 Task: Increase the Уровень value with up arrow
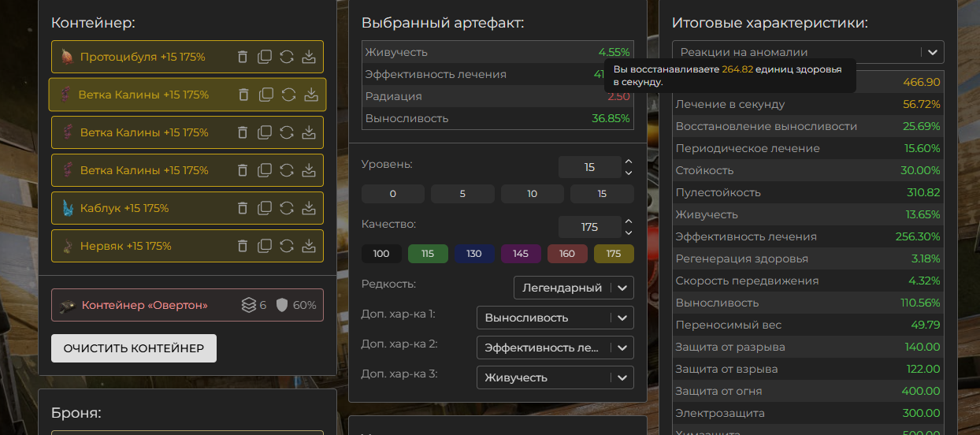pos(628,162)
